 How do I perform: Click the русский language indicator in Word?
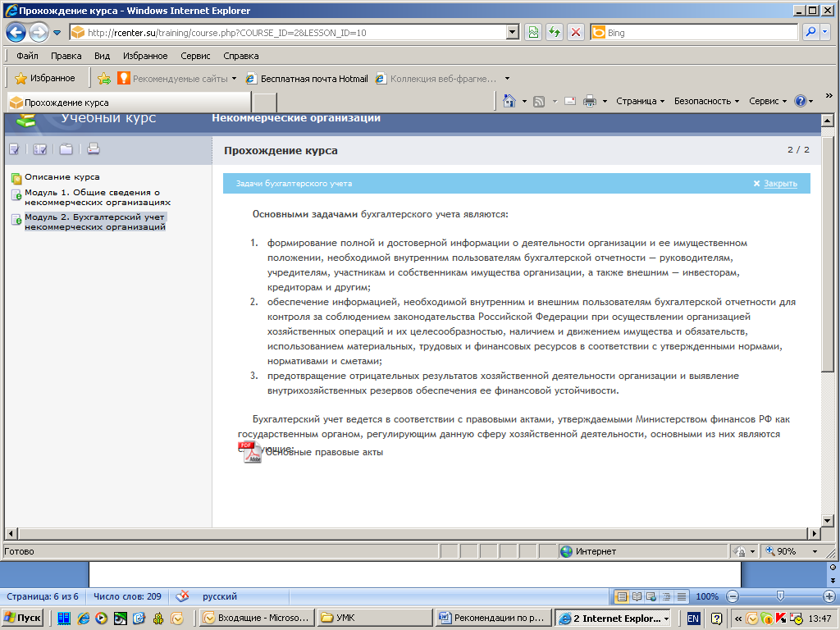tap(220, 596)
